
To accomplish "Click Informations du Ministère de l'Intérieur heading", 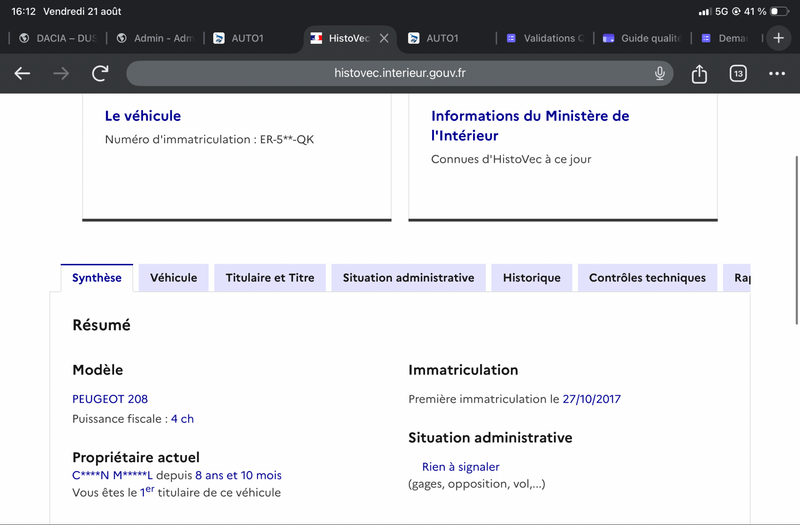I will pyautogui.click(x=530, y=126).
